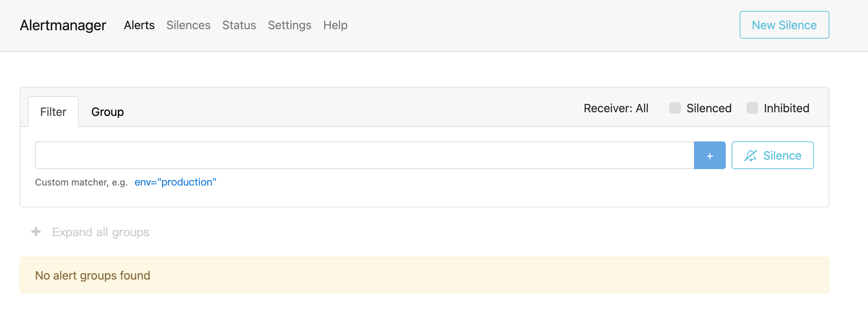Open the Silences page
This screenshot has height=320, width=868.
(189, 25)
